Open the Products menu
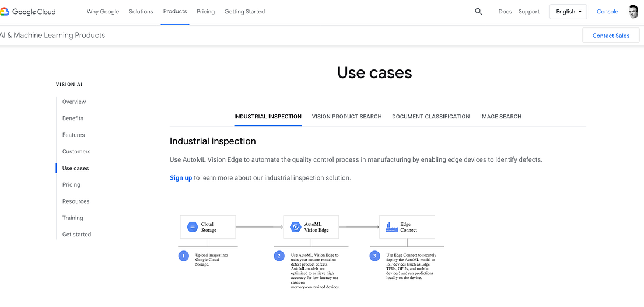 pyautogui.click(x=175, y=12)
